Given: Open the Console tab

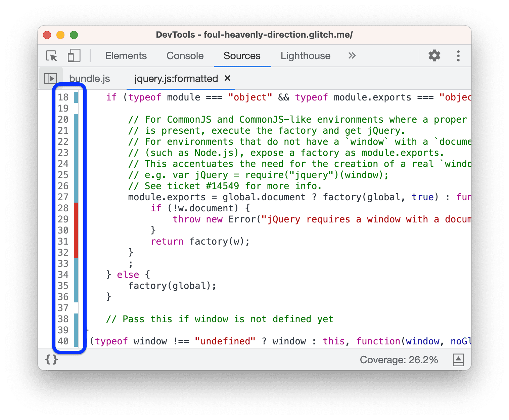Looking at the screenshot, I should [x=185, y=56].
